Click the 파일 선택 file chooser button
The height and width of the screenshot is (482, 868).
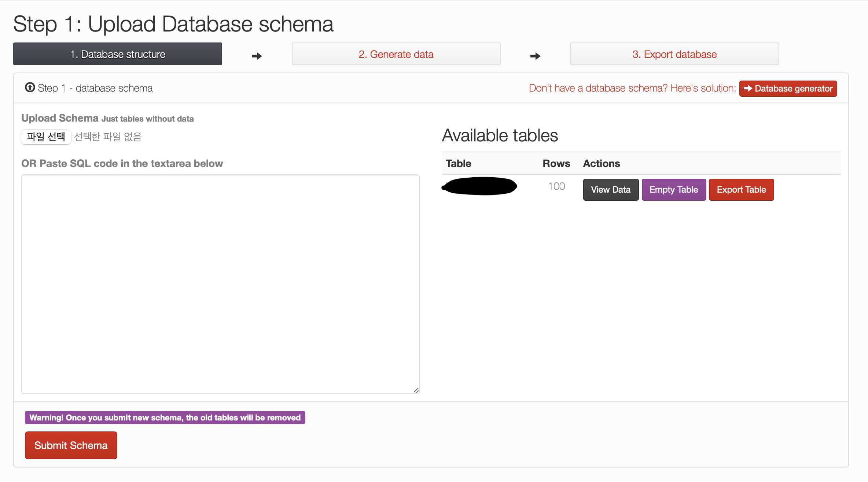pyautogui.click(x=46, y=137)
